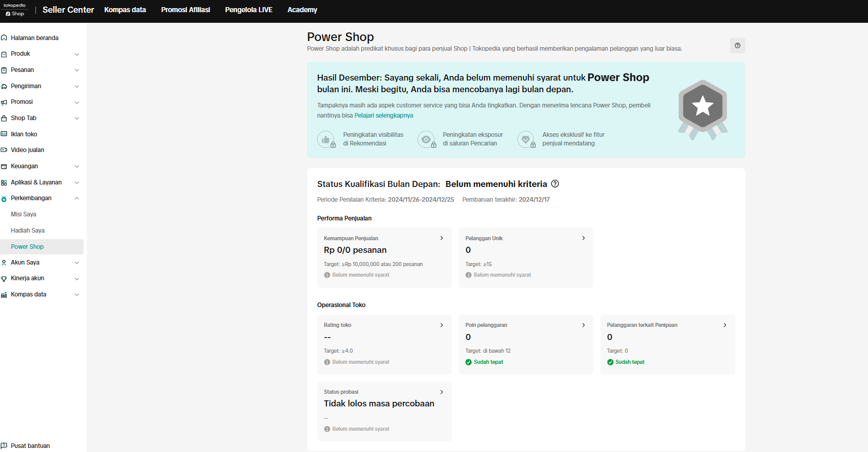Open Misi Saya in sidebar

pos(23,214)
